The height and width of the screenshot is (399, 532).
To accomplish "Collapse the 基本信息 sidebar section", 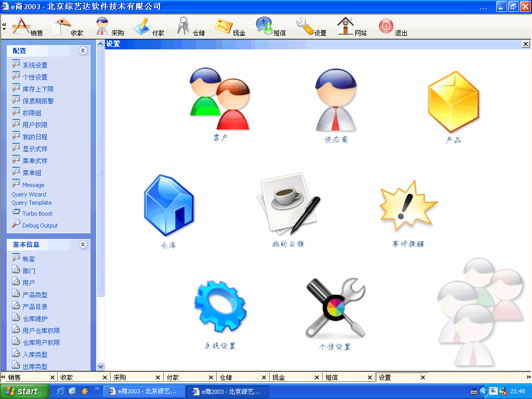I will coord(83,244).
